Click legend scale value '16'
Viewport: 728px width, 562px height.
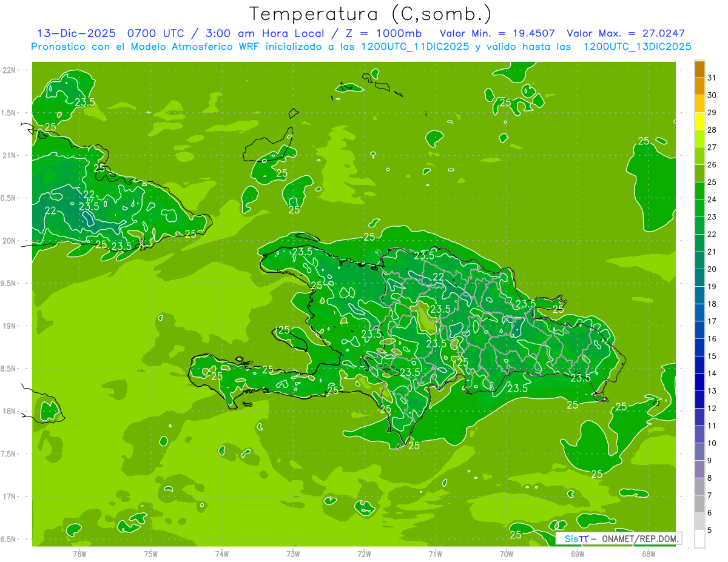(712, 339)
